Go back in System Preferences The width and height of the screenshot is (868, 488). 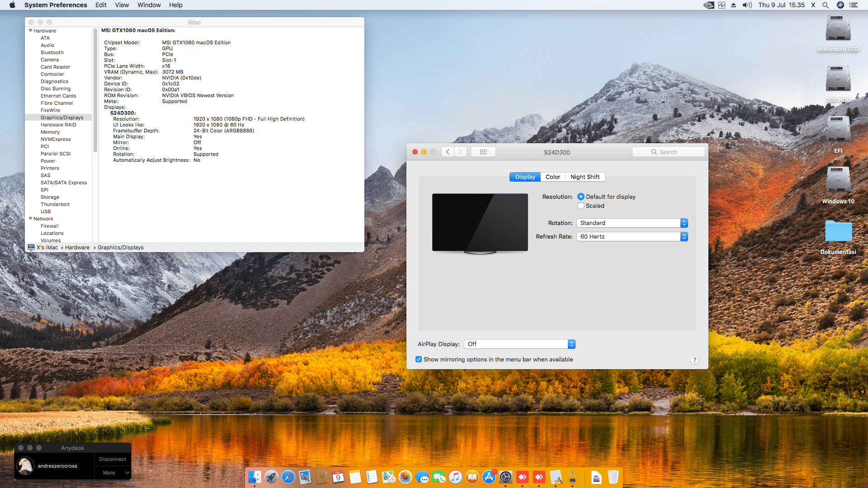(448, 152)
